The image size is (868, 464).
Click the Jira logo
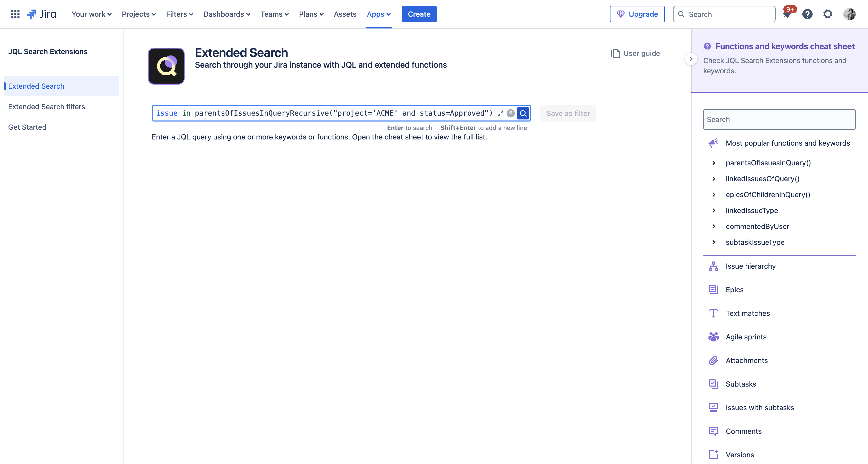point(42,14)
